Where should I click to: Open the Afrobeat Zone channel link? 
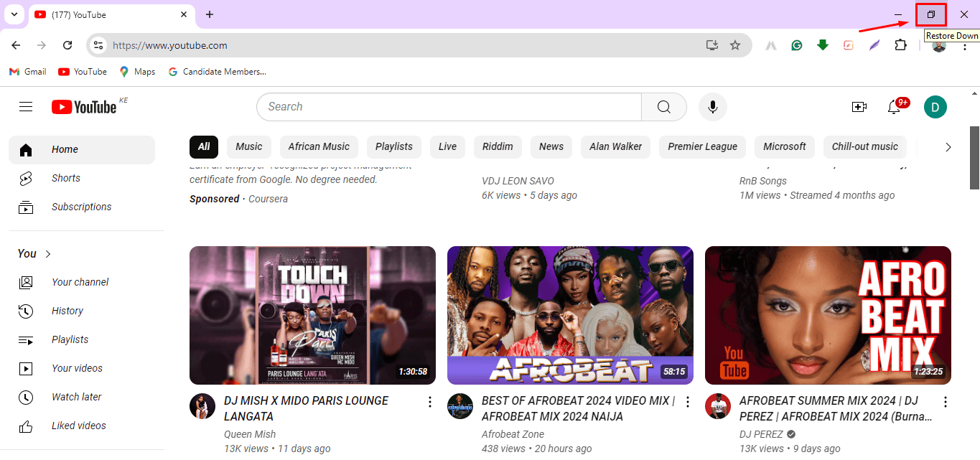[x=513, y=434]
